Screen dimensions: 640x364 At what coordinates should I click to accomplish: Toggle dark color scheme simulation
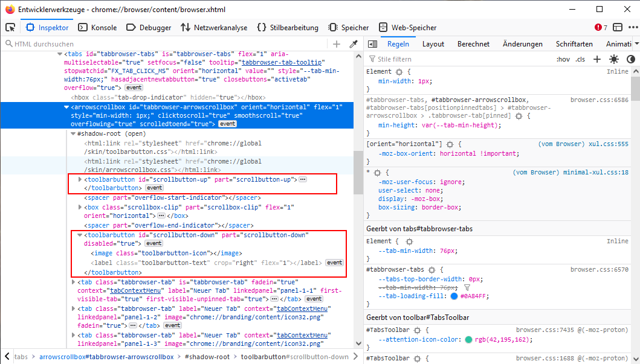(x=631, y=59)
